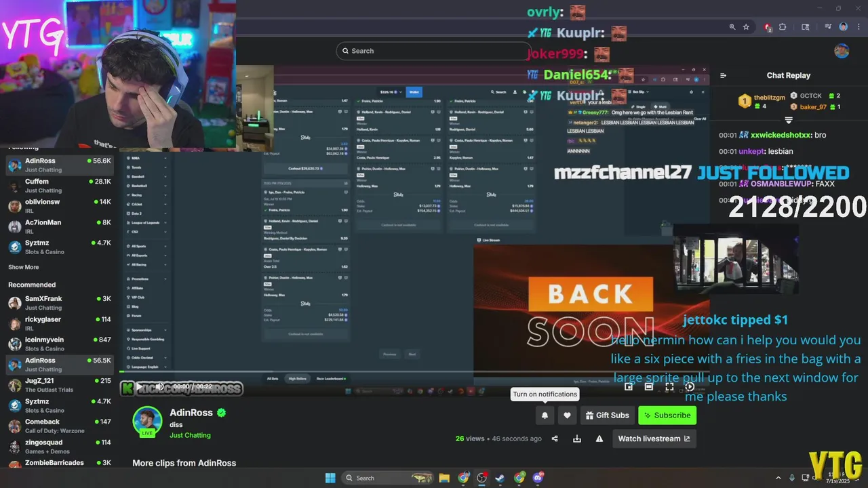Click the share clip icon
Viewport: 868px width, 488px height.
[555, 439]
